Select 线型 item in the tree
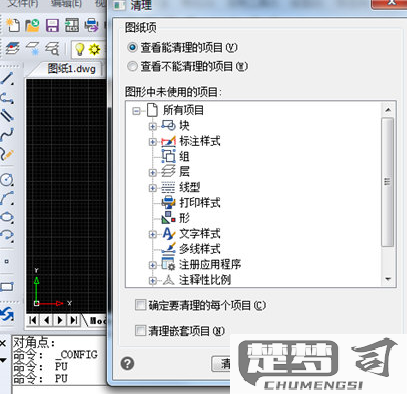The height and width of the screenshot is (394, 407). pyautogui.click(x=189, y=187)
